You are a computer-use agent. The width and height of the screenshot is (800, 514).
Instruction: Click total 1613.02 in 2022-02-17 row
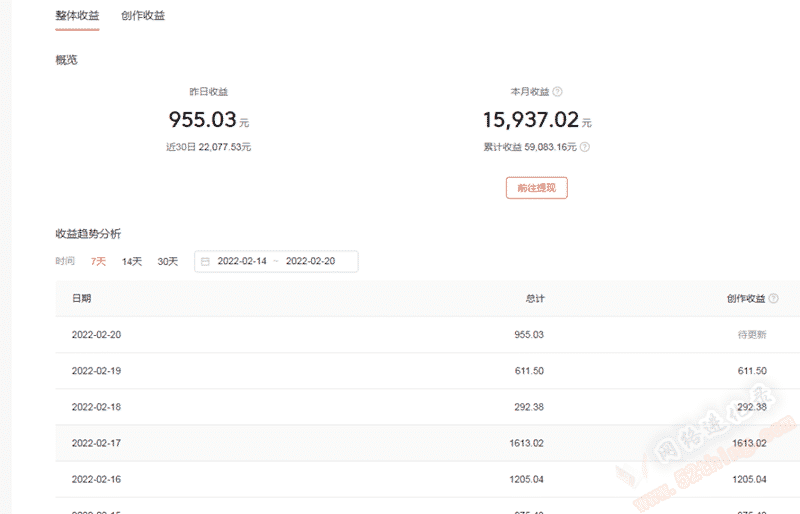(527, 444)
